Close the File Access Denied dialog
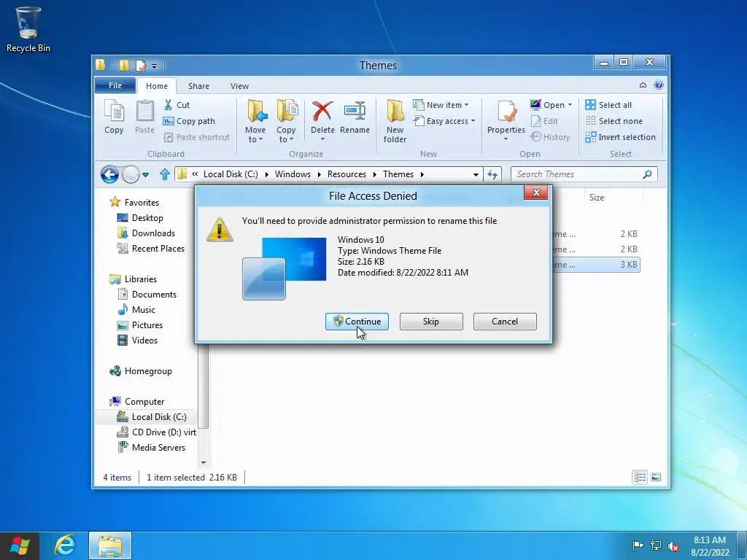The width and height of the screenshot is (747, 560). (536, 192)
